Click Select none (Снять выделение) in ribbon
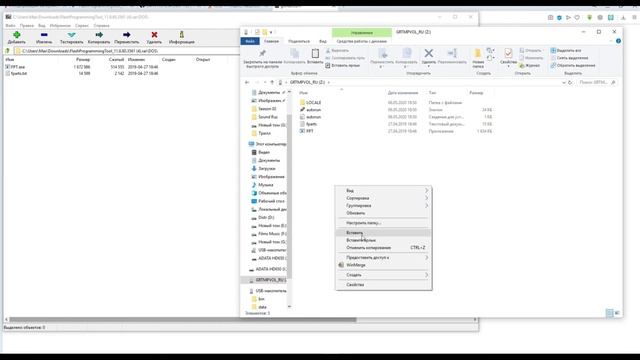The image size is (640, 360). tap(569, 58)
